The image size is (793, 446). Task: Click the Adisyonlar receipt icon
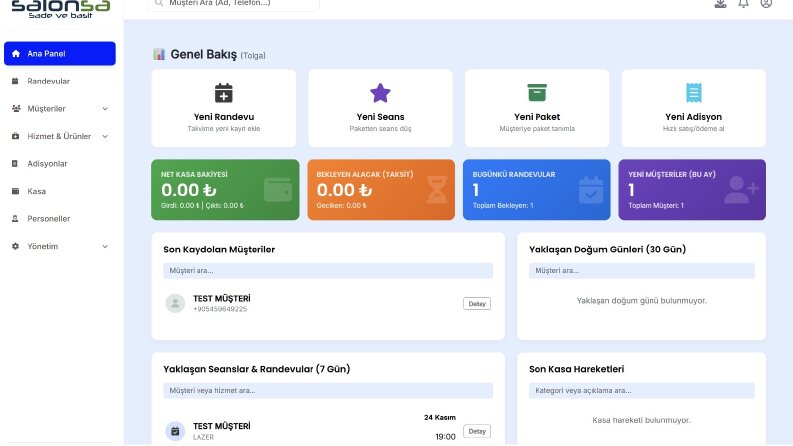[15, 164]
